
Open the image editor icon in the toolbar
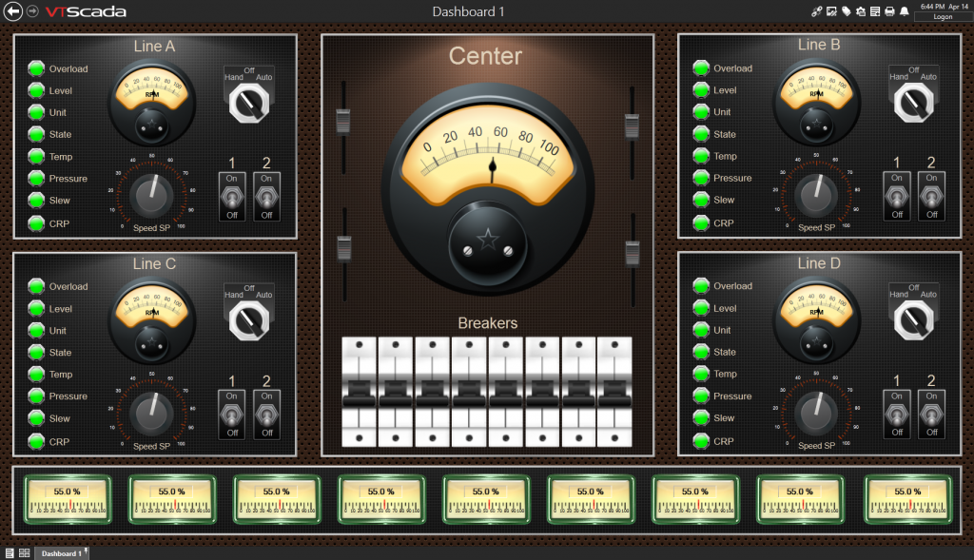[830, 10]
